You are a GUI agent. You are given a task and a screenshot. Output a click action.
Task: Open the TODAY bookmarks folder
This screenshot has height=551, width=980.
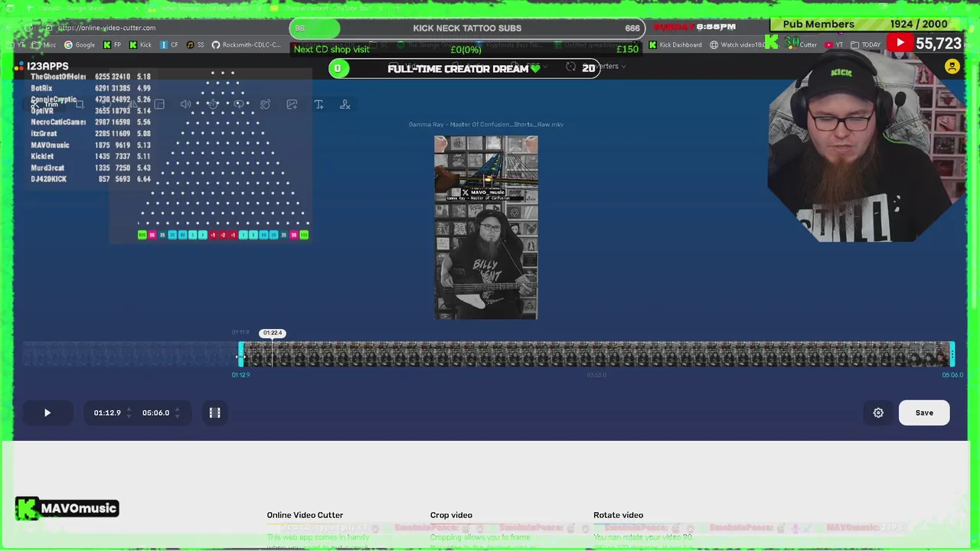[x=865, y=45]
